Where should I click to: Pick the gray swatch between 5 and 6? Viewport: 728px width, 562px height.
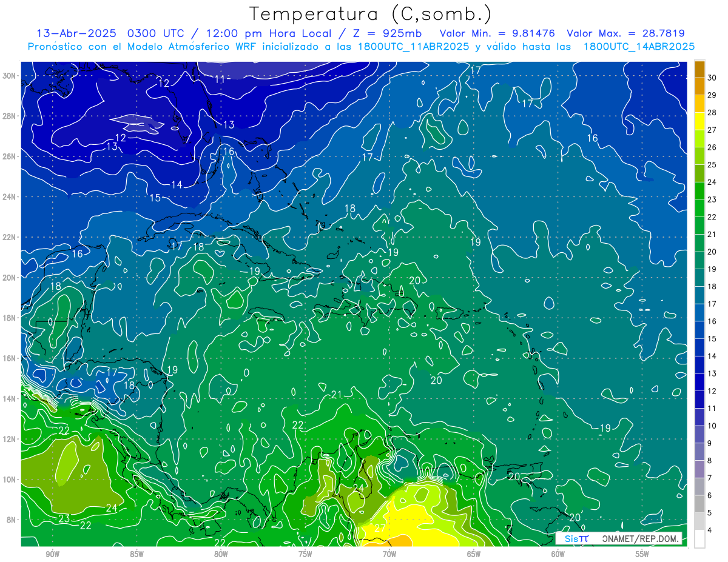point(699,504)
